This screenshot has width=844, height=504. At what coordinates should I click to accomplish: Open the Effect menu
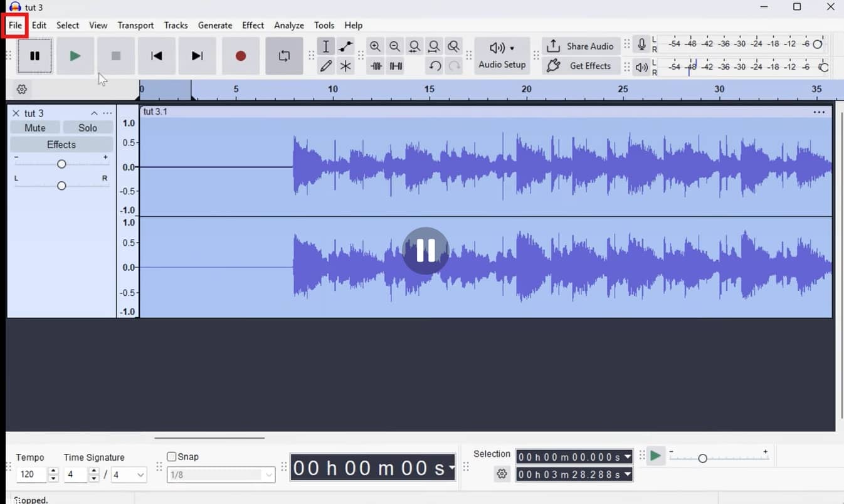click(253, 25)
